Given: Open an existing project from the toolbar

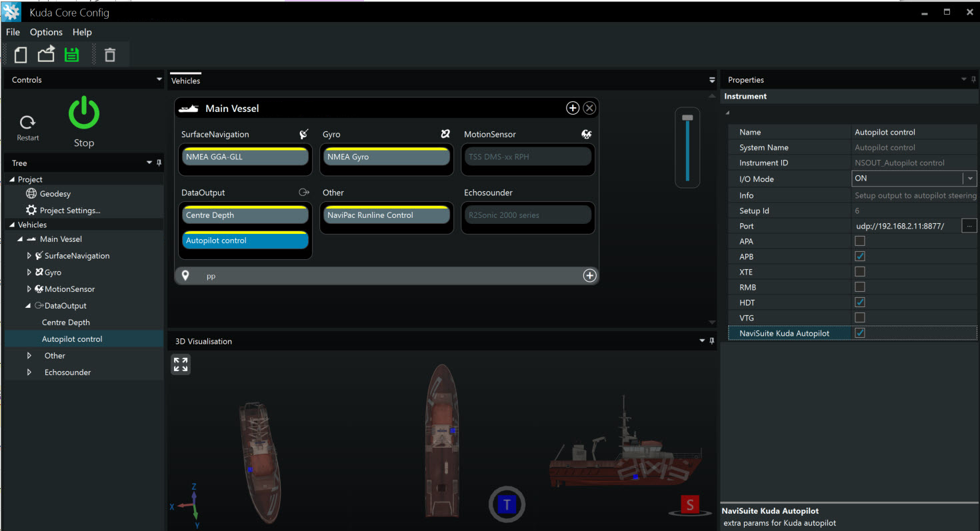Looking at the screenshot, I should [45, 54].
